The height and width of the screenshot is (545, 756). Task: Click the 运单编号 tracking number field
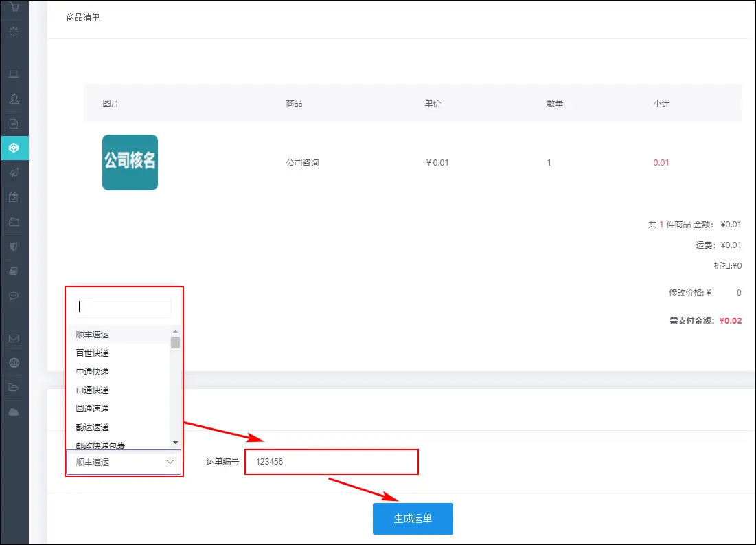[x=331, y=462]
